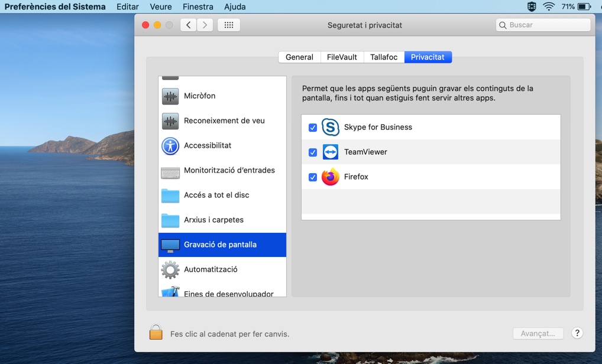Viewport: 602px width, 364px height.
Task: Click the Buscar search field
Action: (543, 25)
